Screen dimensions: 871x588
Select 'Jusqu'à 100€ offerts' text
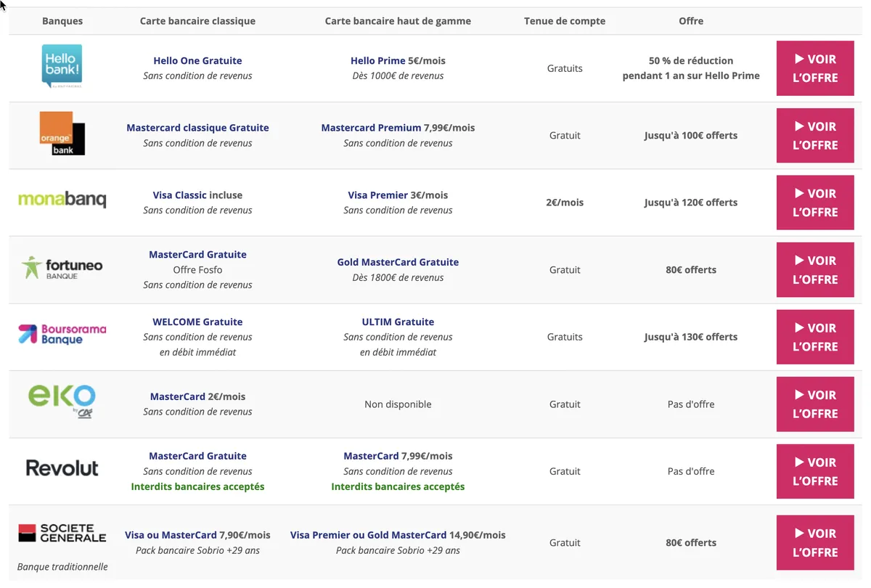[691, 136]
